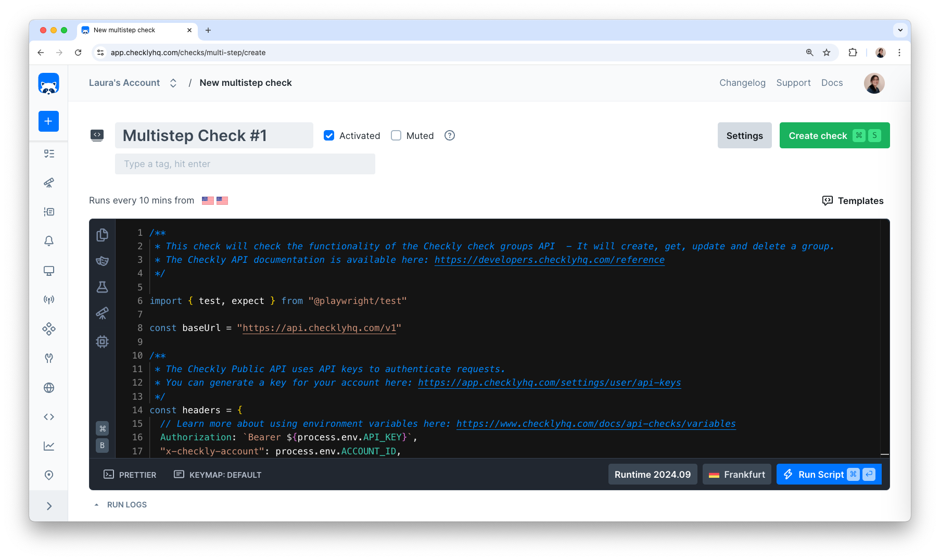
Task: Select the code snippets icon in the sidebar
Action: (x=48, y=416)
